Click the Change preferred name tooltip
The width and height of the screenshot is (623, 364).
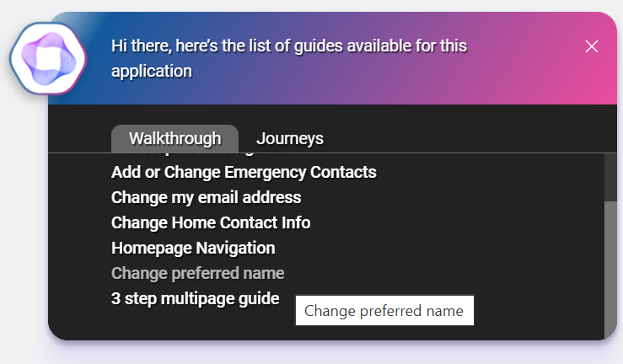point(384,311)
